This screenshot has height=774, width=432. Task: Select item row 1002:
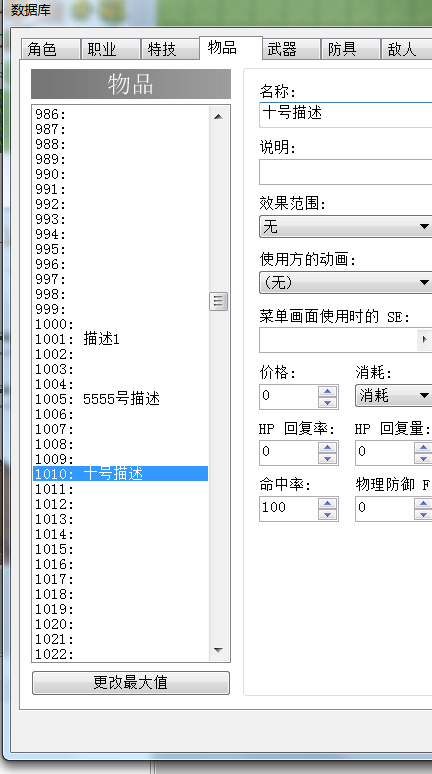coord(120,354)
